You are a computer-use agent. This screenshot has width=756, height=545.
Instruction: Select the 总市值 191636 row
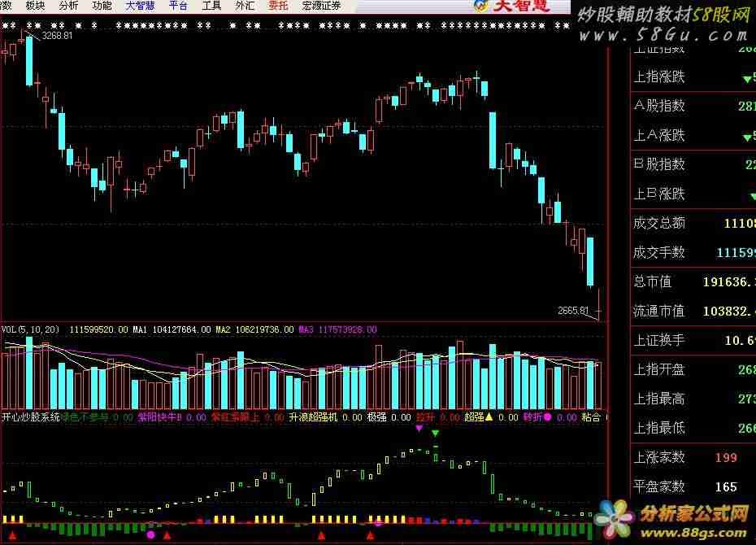[693, 281]
